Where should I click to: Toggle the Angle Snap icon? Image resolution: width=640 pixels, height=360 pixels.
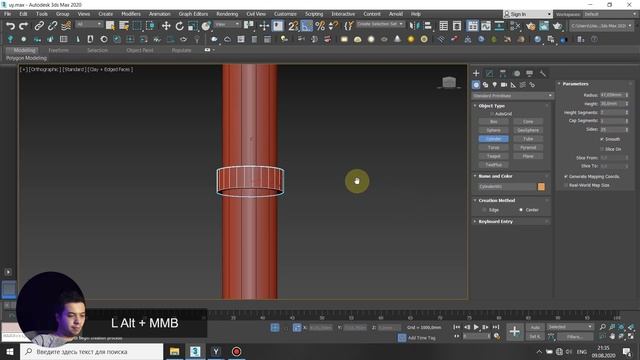(307, 26)
